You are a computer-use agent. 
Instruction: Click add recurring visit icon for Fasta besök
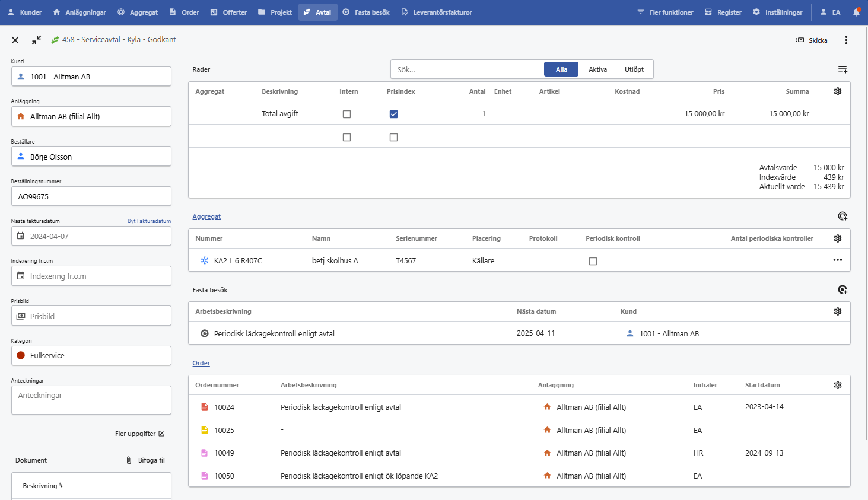point(842,290)
